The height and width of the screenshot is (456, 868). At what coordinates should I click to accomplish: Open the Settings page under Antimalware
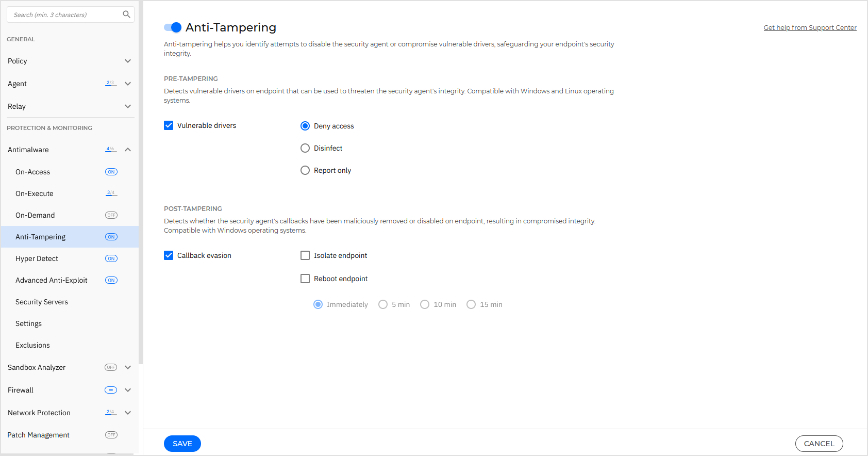coord(28,323)
